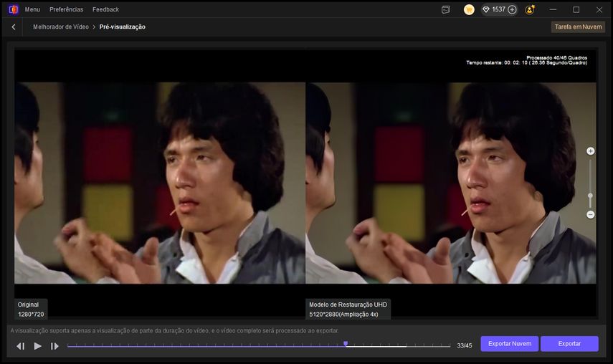Click Modelo de Restauração UHD label
The height and width of the screenshot is (364, 613).
click(348, 305)
